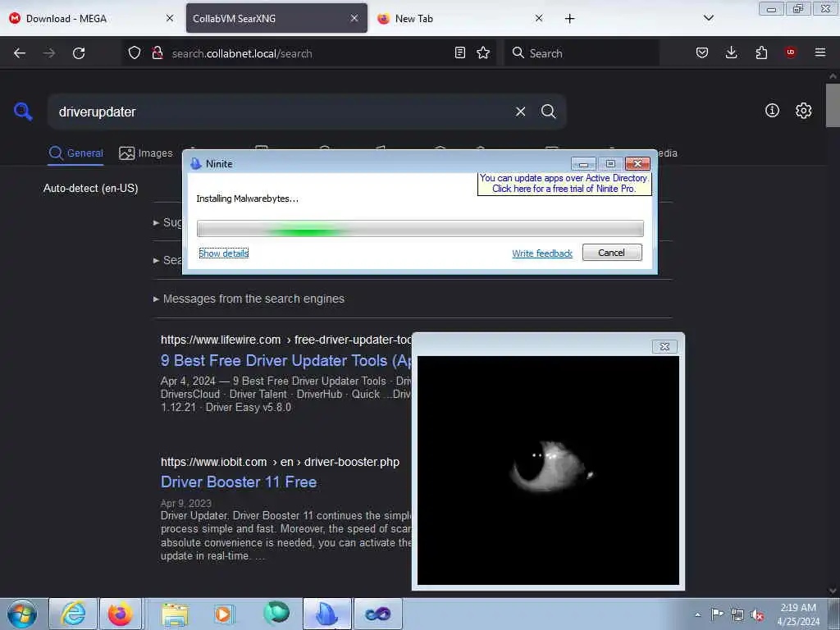Screen dimensions: 840x630
Task: Switch to Firefox in the taskbar
Action: click(120, 614)
